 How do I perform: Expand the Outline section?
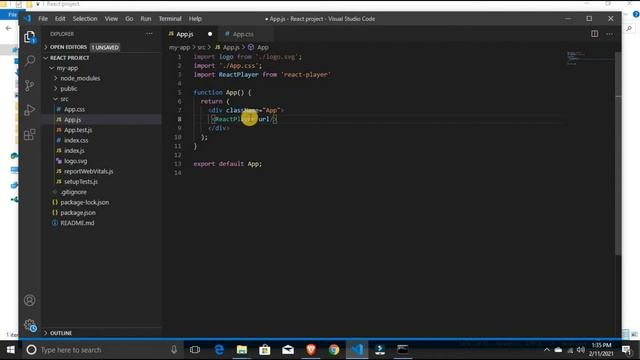(x=61, y=333)
